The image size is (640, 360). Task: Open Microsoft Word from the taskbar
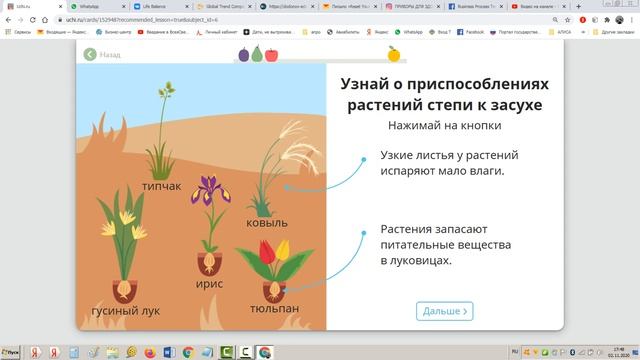(x=169, y=352)
